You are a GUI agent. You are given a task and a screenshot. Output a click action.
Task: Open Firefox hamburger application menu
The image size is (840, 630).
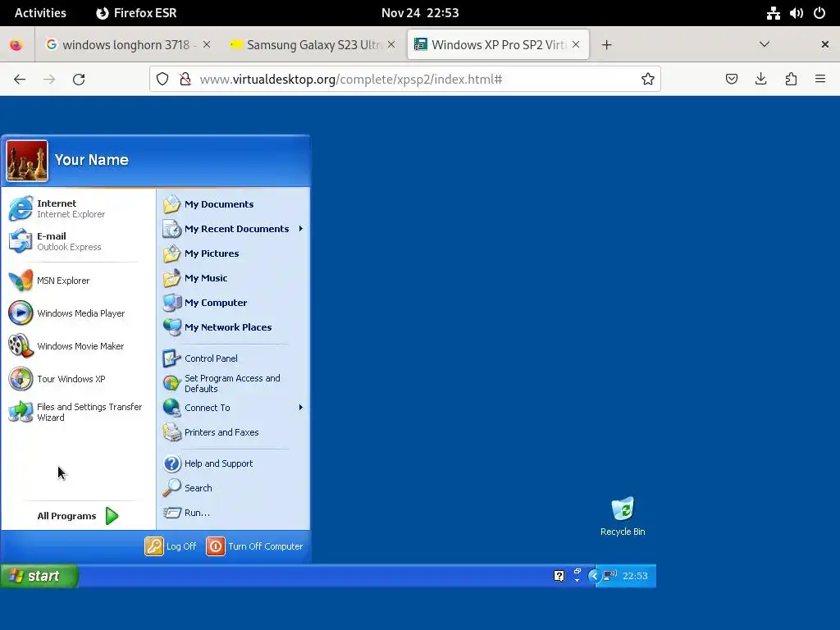click(820, 80)
